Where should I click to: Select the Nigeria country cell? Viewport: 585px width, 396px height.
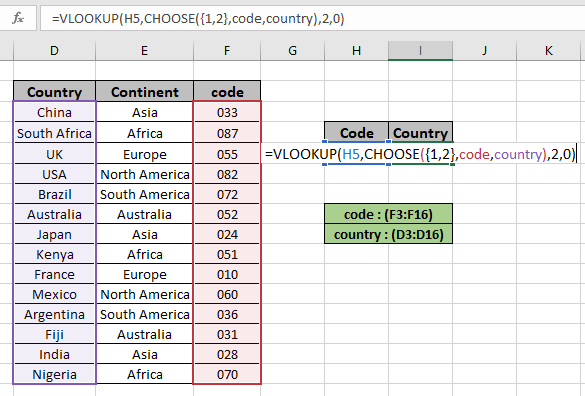[x=54, y=374]
